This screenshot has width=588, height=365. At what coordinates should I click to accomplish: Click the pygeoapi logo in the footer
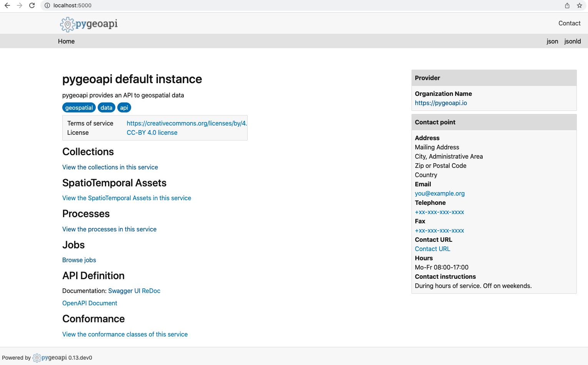click(50, 358)
